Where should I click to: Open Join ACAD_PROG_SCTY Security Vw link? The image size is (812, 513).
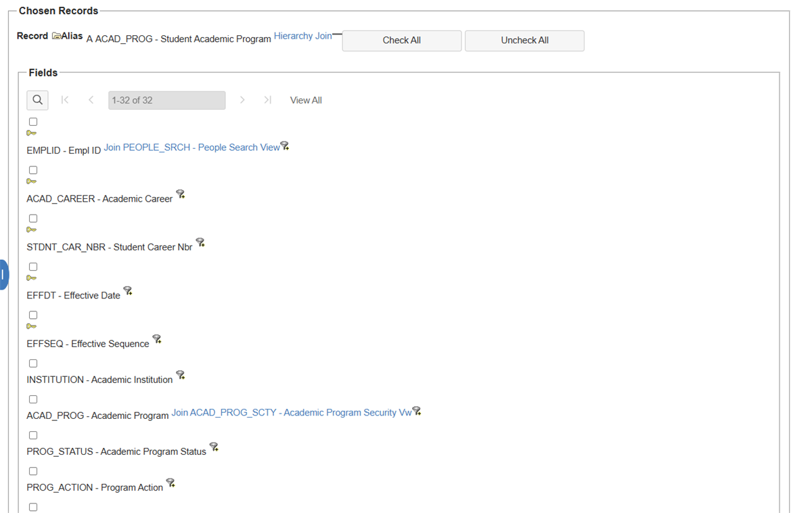(x=292, y=412)
